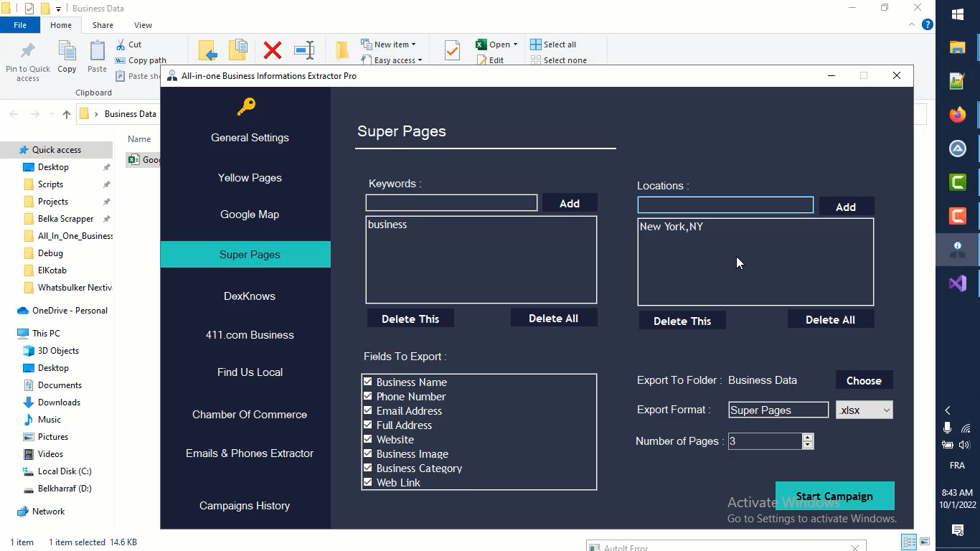Click the Rename icon in the ribbon
This screenshot has height=551, width=980.
(x=304, y=50)
